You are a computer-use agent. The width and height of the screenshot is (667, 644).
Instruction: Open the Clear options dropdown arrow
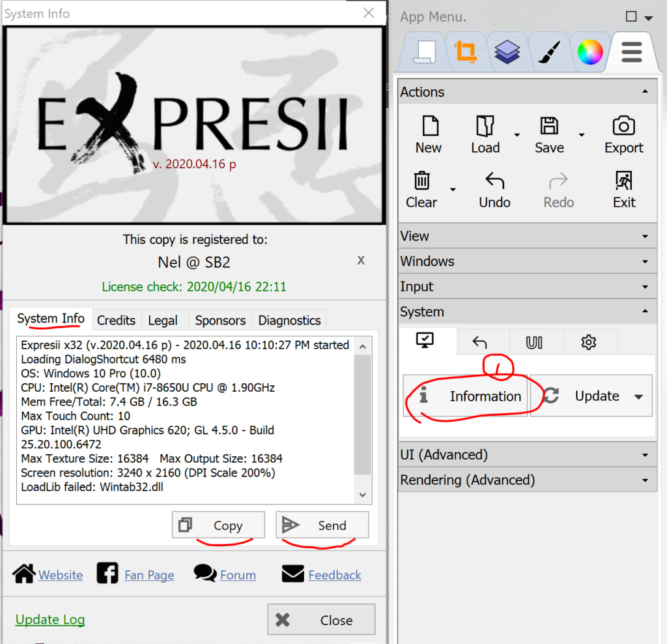(x=453, y=190)
